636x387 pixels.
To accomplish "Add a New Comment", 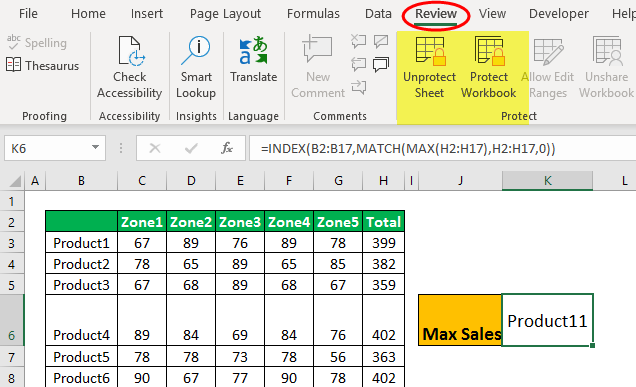I will (x=318, y=67).
